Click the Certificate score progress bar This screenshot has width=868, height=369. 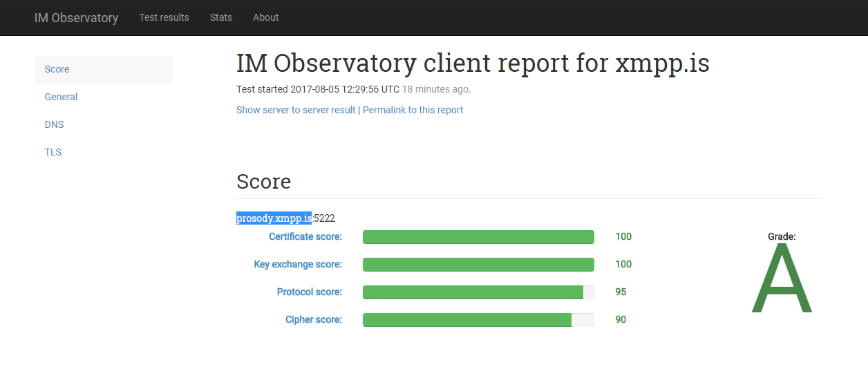(x=478, y=237)
